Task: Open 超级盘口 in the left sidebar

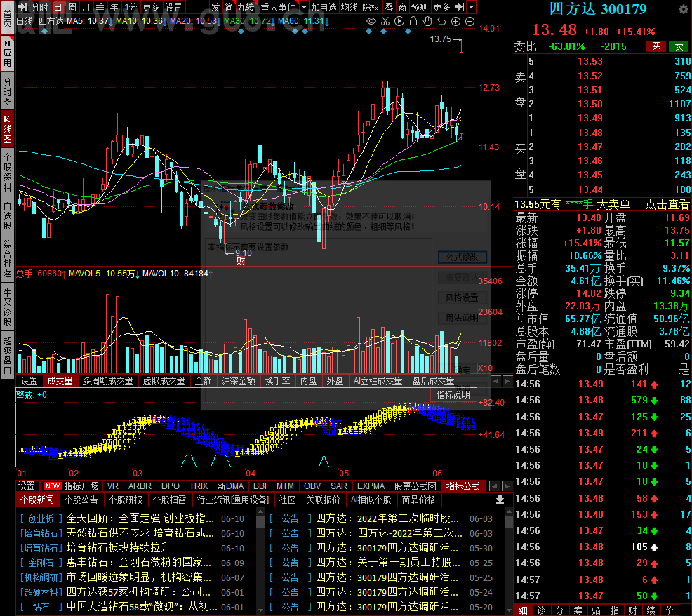Action: click(x=7, y=355)
